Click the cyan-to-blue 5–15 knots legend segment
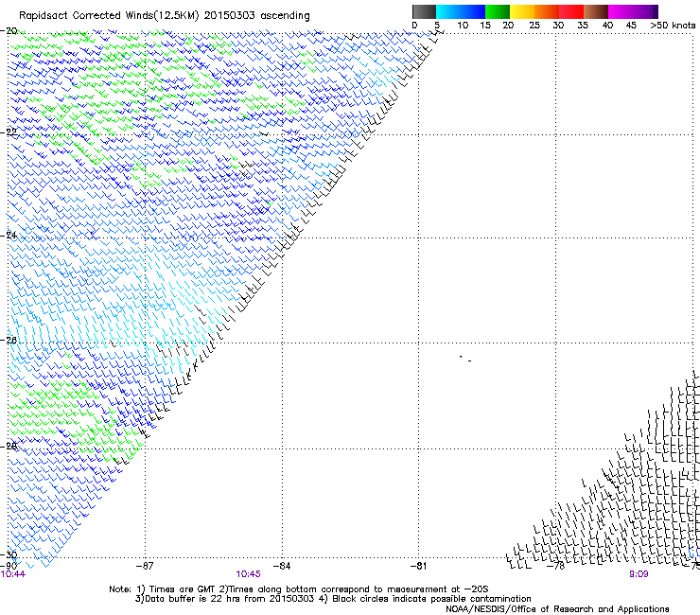Image resolution: width=700 pixels, height=615 pixels. [x=461, y=11]
